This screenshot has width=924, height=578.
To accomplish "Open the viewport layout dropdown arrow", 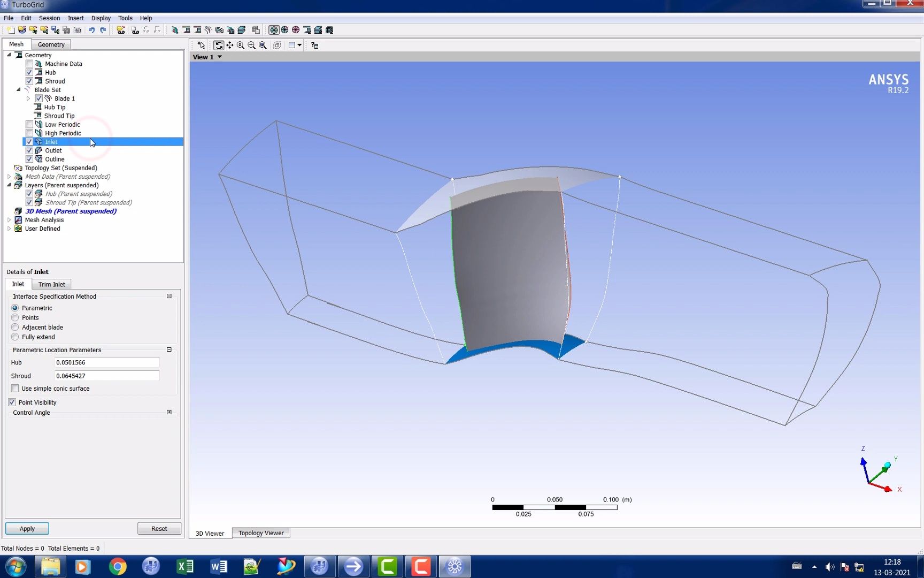I will tap(299, 45).
